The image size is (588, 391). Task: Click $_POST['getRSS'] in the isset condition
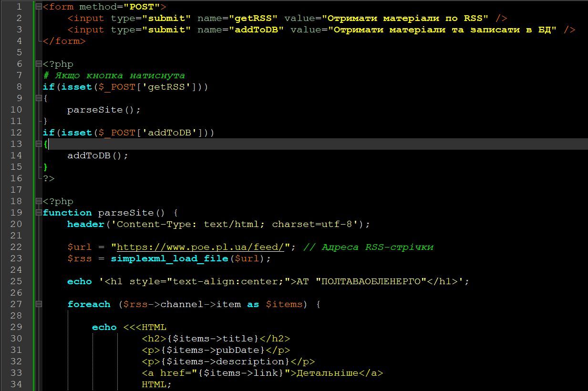pyautogui.click(x=148, y=87)
